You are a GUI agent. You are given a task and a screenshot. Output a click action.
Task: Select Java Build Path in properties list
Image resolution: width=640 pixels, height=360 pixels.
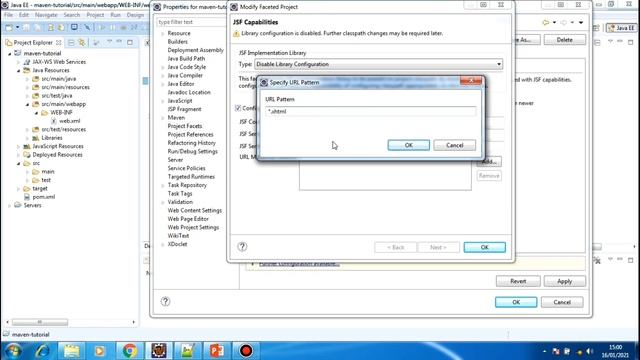tap(186, 58)
